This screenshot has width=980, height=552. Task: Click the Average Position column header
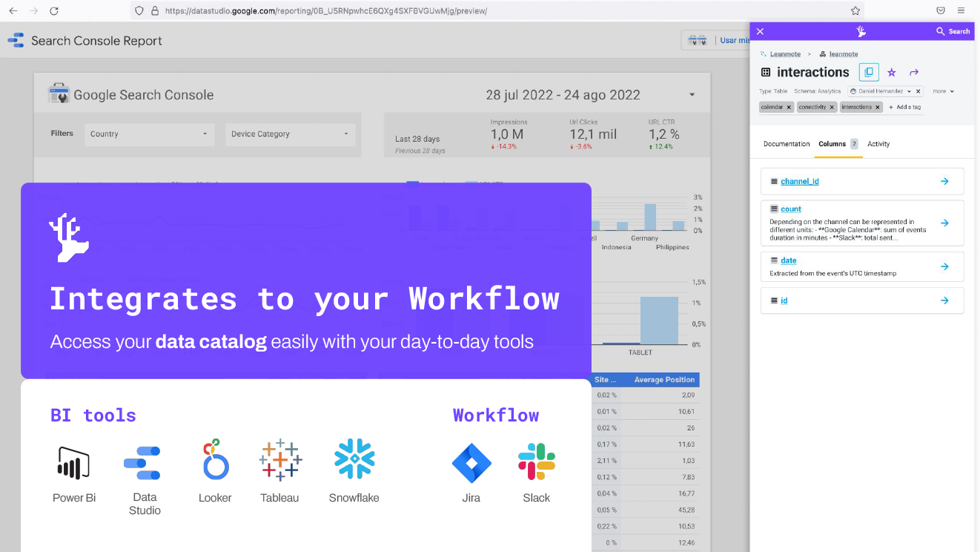[664, 380]
